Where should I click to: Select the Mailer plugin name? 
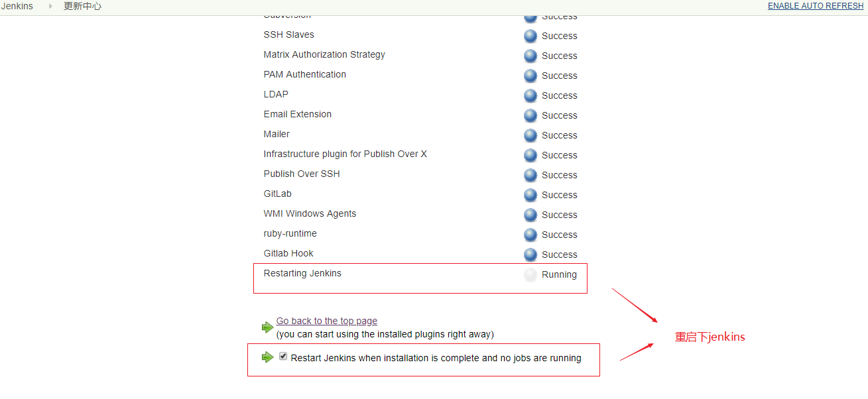[x=277, y=134]
